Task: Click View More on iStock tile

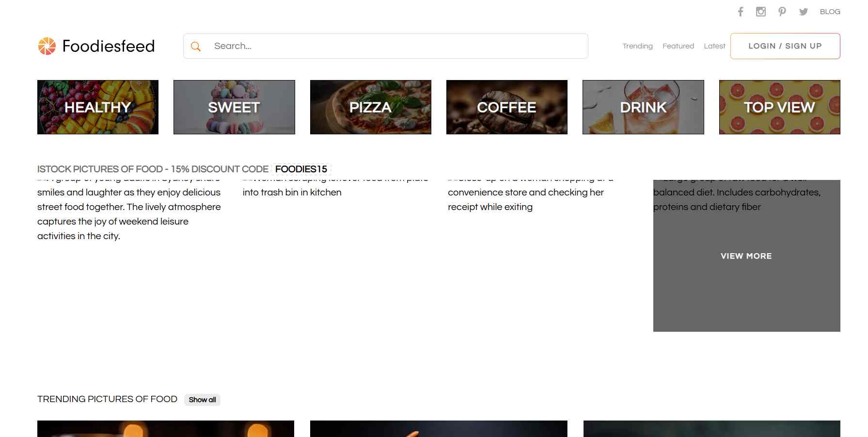Action: 746,256
